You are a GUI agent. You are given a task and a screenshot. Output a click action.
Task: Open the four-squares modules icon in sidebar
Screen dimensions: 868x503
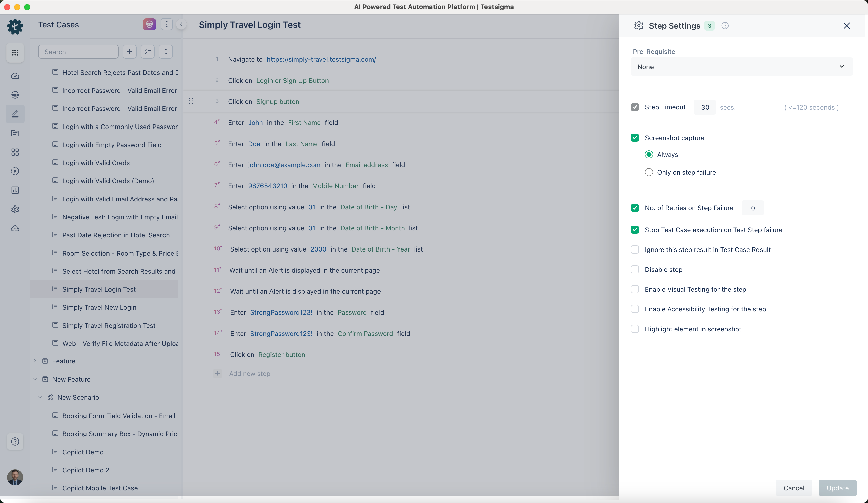(15, 152)
